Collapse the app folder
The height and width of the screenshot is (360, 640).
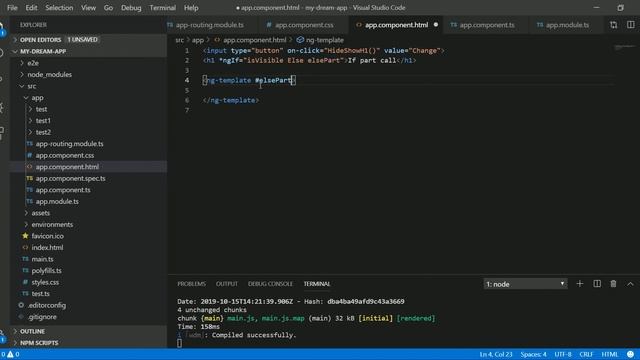[x=88, y=98]
